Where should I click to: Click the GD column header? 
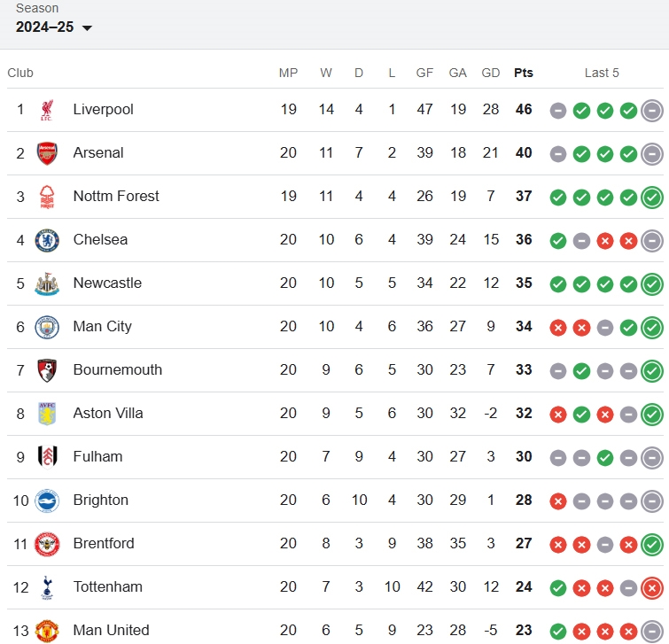click(491, 73)
